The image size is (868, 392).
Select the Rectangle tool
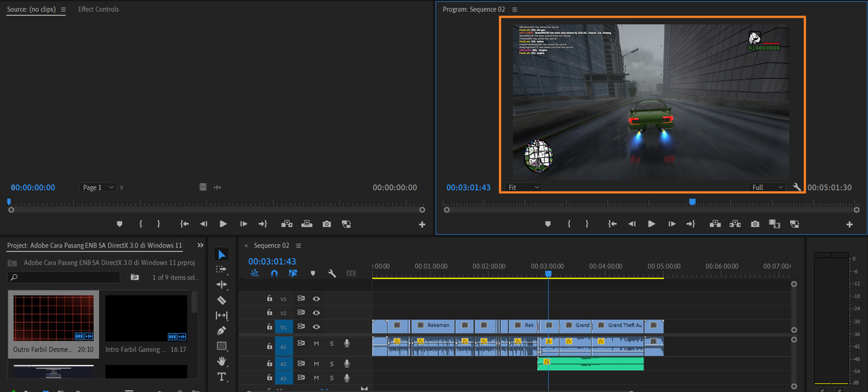(222, 346)
